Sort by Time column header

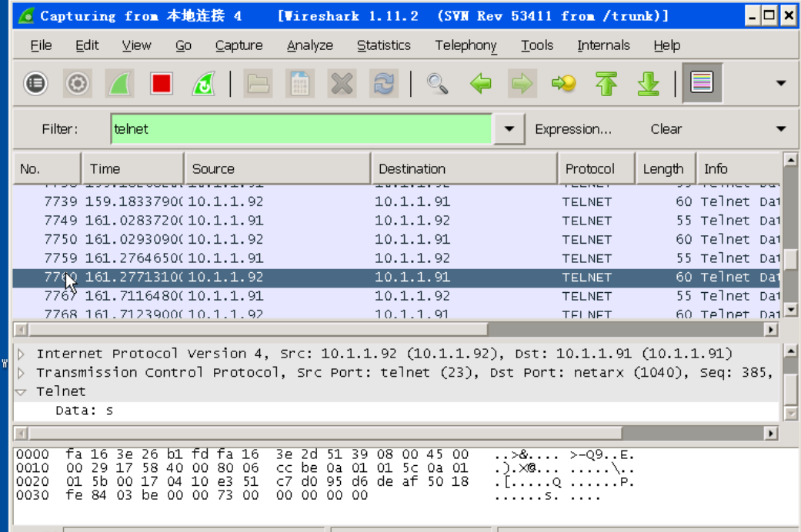click(x=133, y=168)
